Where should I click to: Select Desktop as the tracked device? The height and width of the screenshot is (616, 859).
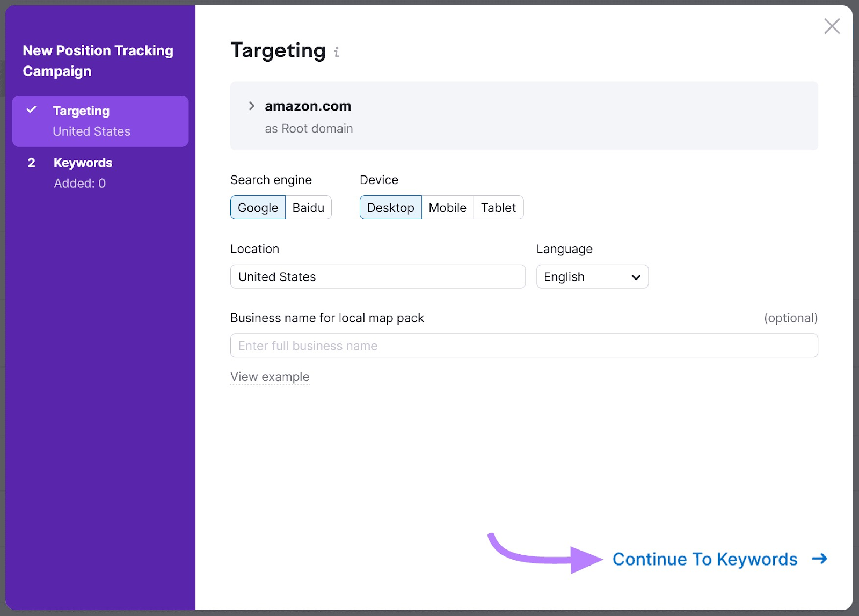(x=390, y=207)
